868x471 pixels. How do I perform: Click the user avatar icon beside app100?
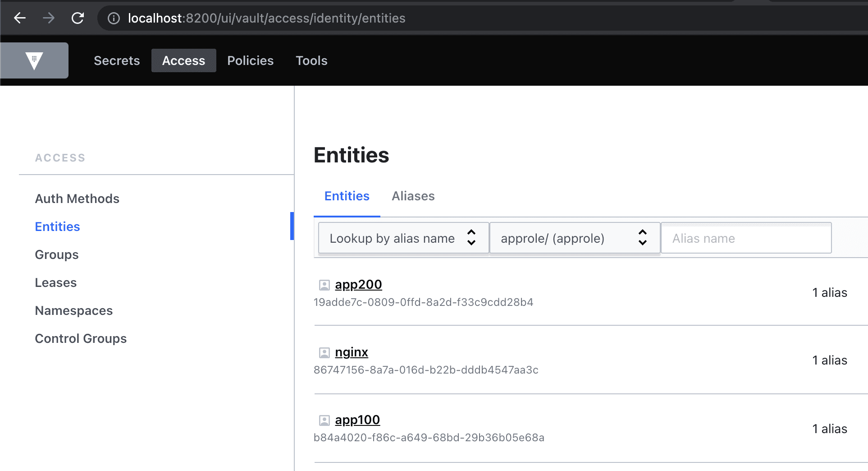[x=323, y=420]
